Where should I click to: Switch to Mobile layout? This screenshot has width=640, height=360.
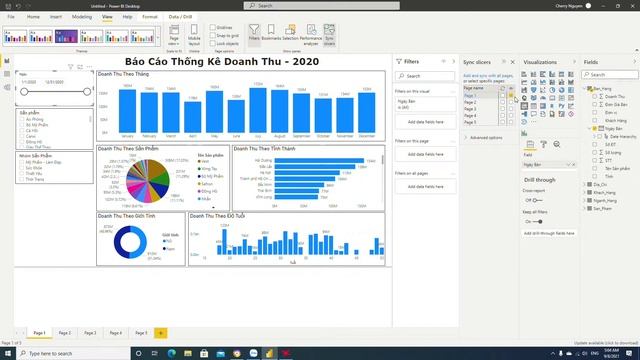tap(194, 35)
